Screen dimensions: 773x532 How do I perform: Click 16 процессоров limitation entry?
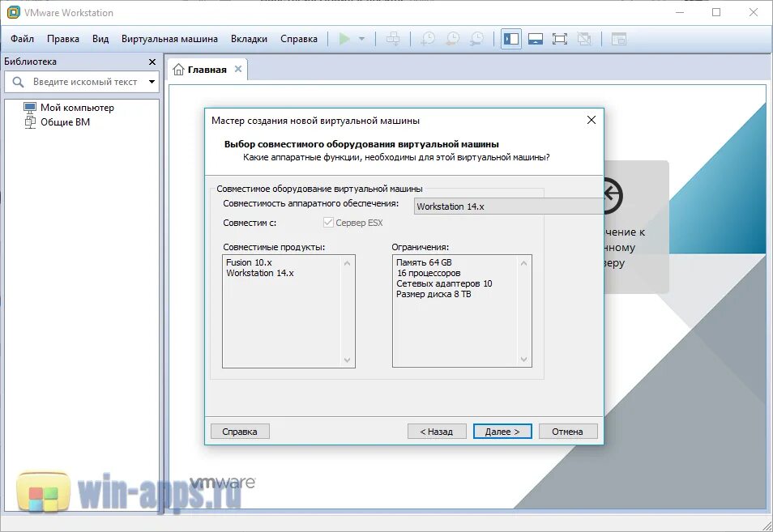(429, 273)
